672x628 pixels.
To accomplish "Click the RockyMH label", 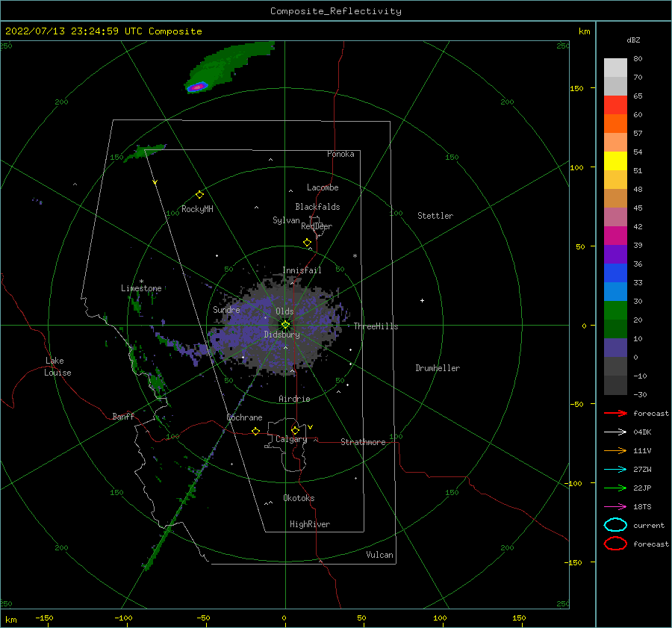I will (x=197, y=209).
